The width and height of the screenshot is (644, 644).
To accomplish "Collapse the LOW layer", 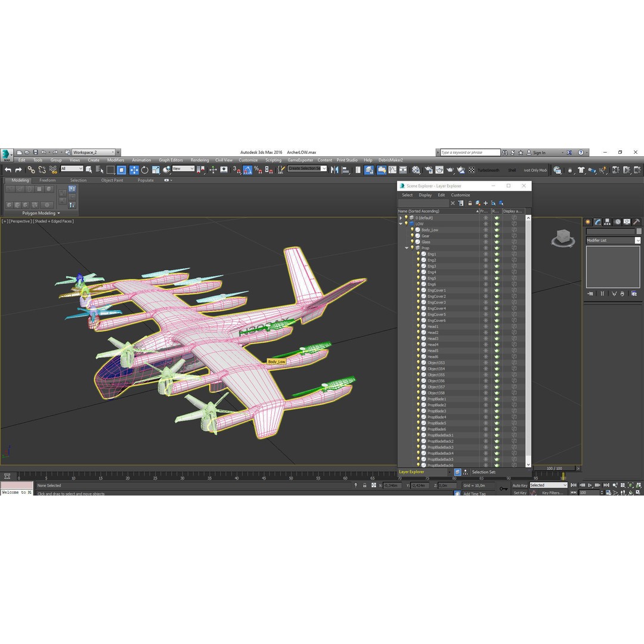I will [x=401, y=224].
